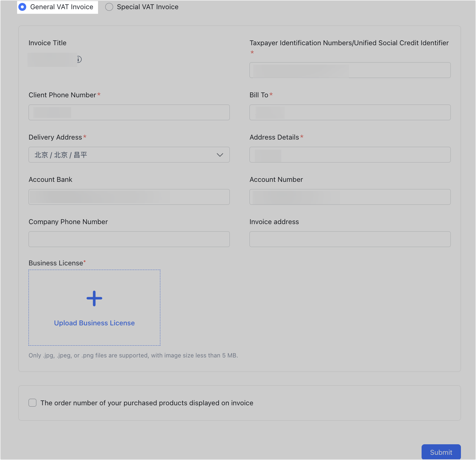Open the Delivery Address region dropdown
Screen dimensions: 476x460
pos(129,155)
